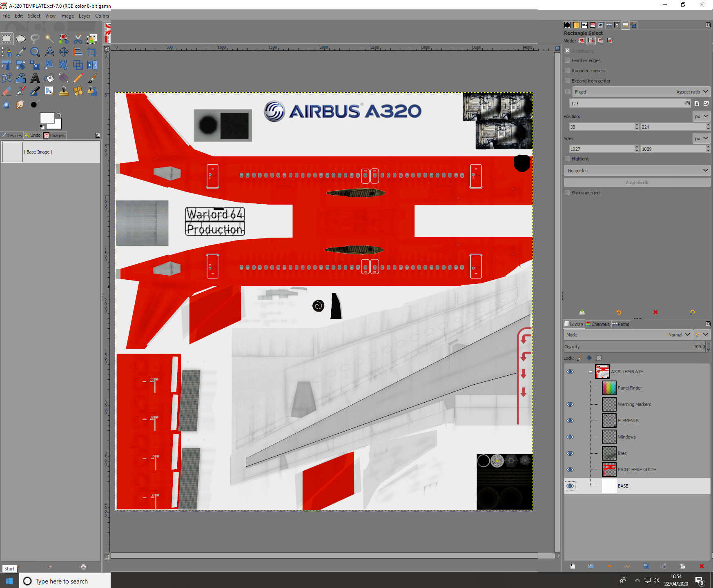Enable the Feather edges option
This screenshot has height=588, width=713.
pyautogui.click(x=567, y=60)
